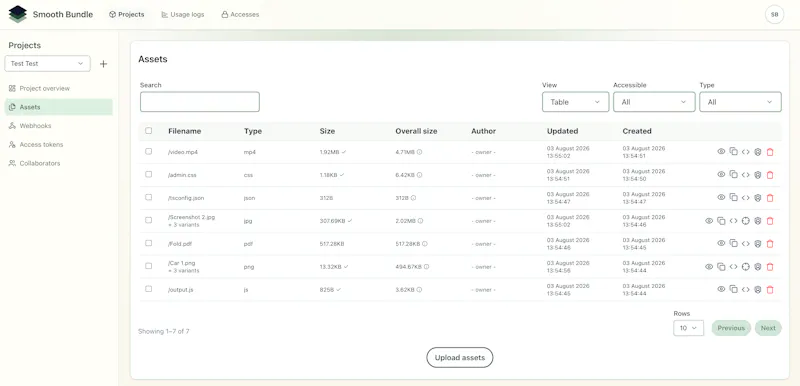Click the /Screenshot 2.jpg filename
Viewport: 800px width, 386px height.
pyautogui.click(x=191, y=217)
